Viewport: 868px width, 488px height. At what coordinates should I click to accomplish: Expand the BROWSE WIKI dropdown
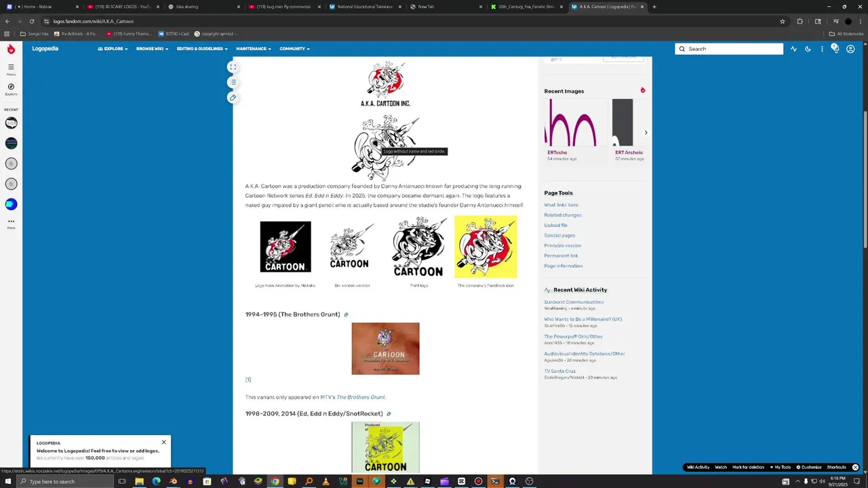[x=152, y=49]
